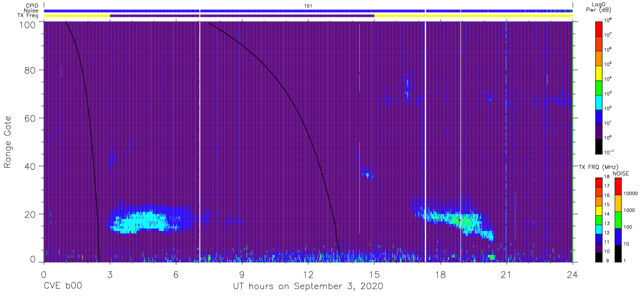Click the small cyan echo near gate 36 at 14.7 UT
The width and height of the screenshot is (644, 297).
tap(368, 175)
